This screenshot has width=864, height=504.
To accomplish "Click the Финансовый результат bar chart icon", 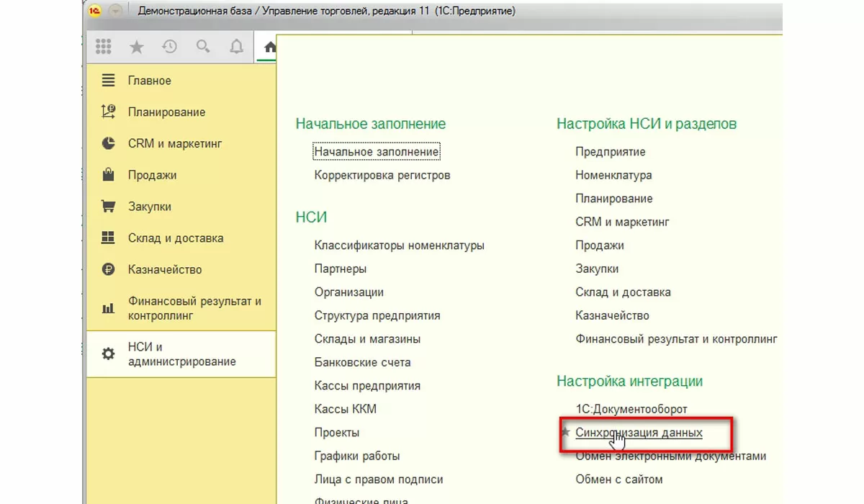I will [x=108, y=308].
